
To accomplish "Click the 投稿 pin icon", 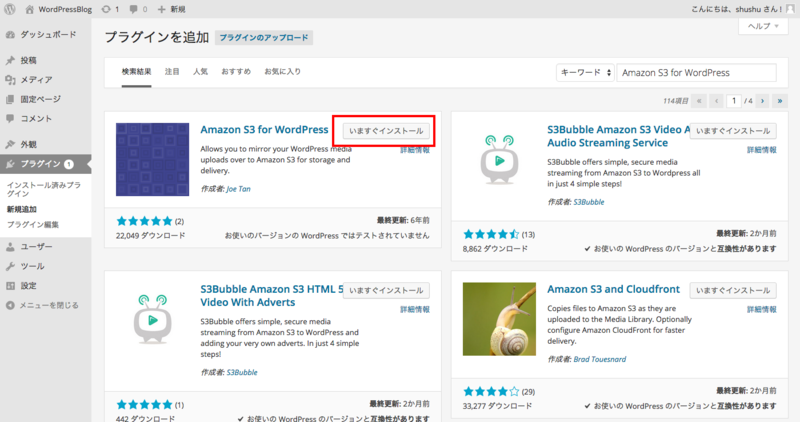I will tap(10, 60).
